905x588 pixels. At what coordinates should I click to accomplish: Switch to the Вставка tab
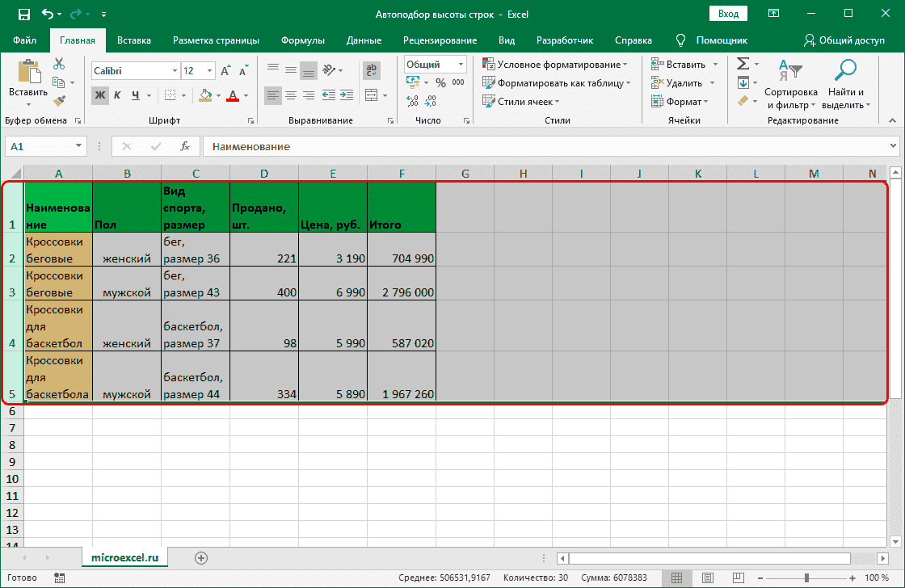click(x=134, y=40)
